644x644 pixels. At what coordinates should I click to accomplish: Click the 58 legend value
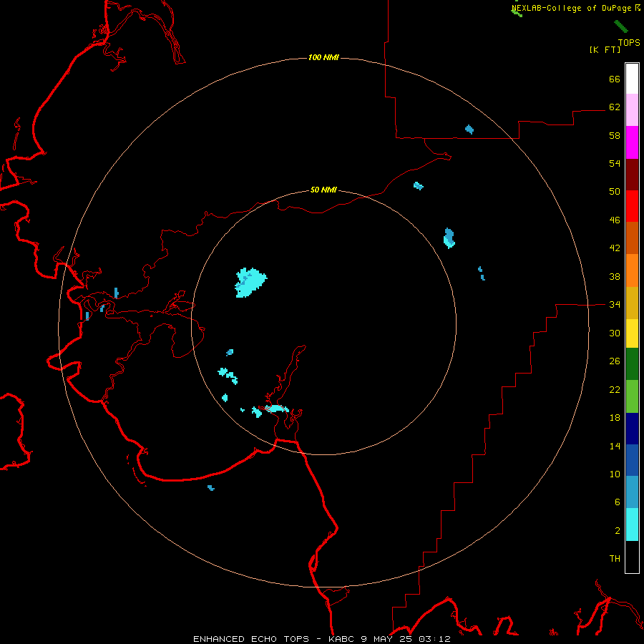(x=615, y=135)
